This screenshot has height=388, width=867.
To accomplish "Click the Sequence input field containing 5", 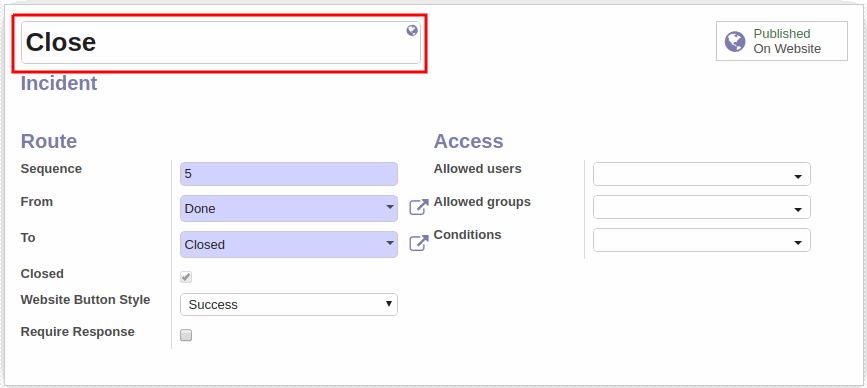I will click(x=289, y=174).
